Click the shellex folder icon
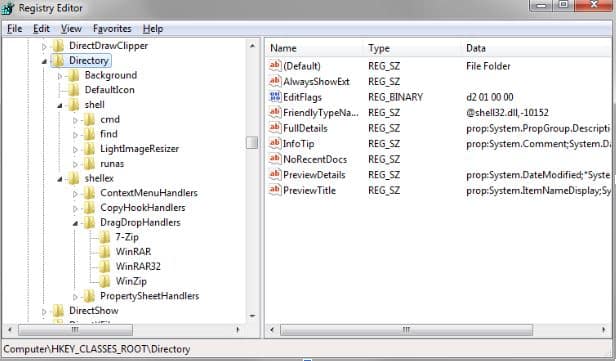Viewport: 616px width, 361px height. 74,178
